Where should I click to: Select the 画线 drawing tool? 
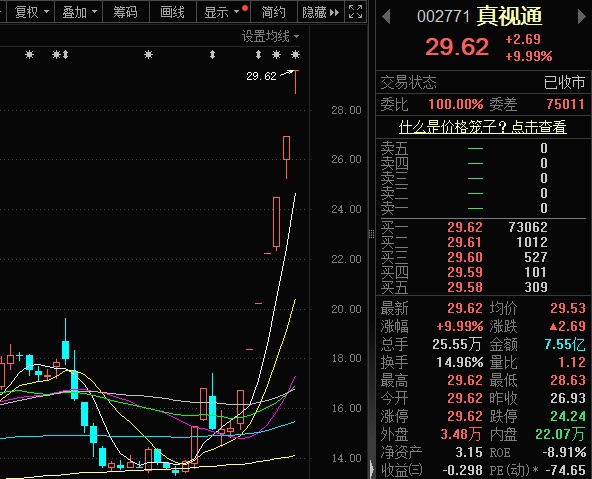click(x=173, y=12)
